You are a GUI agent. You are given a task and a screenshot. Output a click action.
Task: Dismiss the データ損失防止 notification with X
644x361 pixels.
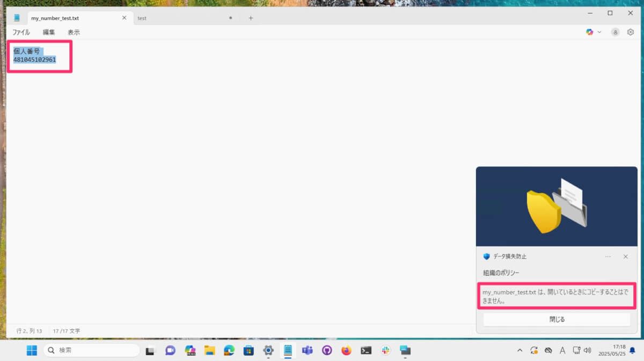point(625,256)
